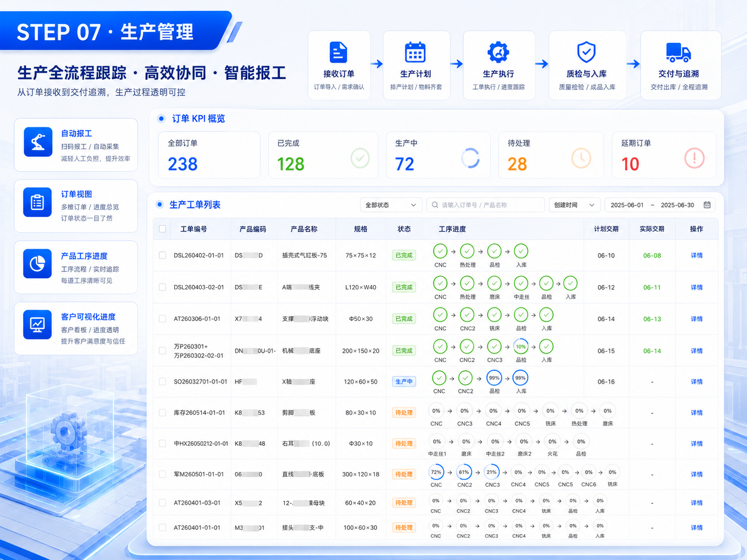Check the row AT260306-01-01

pos(163,319)
